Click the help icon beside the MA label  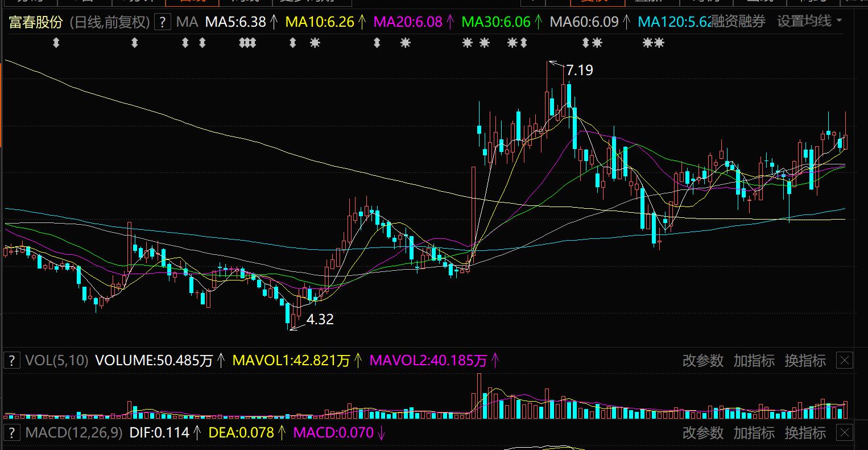[163, 22]
